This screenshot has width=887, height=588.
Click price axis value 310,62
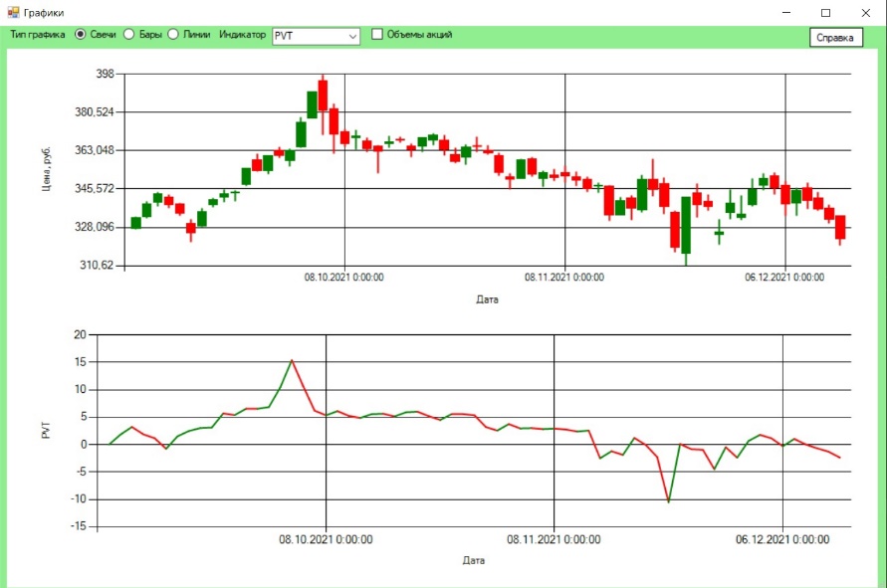point(97,265)
